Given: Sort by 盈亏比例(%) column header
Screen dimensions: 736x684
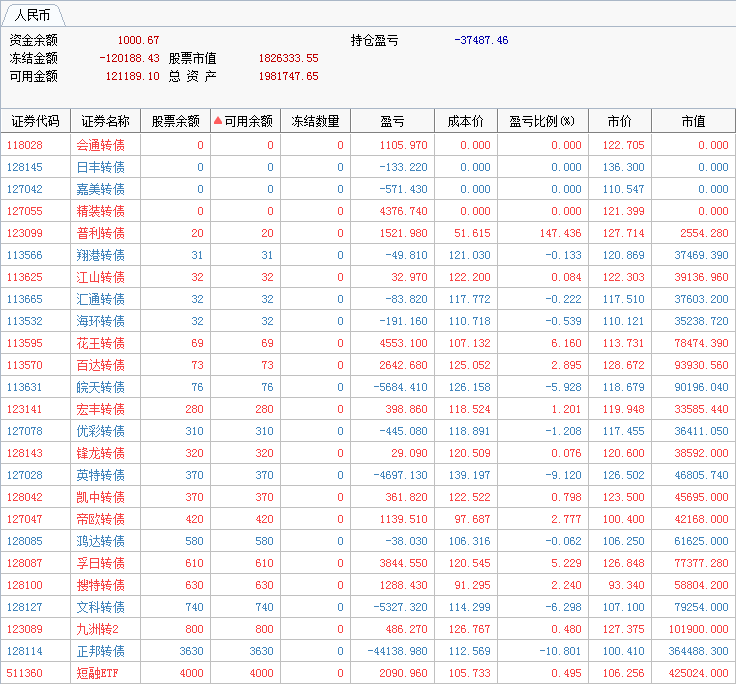Looking at the screenshot, I should tap(542, 121).
